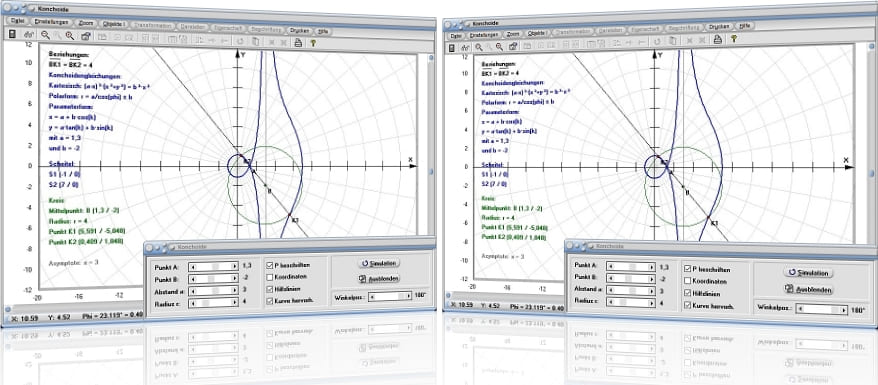Open the Drucken tab in the right window
Viewport: 878px width, 385px height.
point(719,27)
